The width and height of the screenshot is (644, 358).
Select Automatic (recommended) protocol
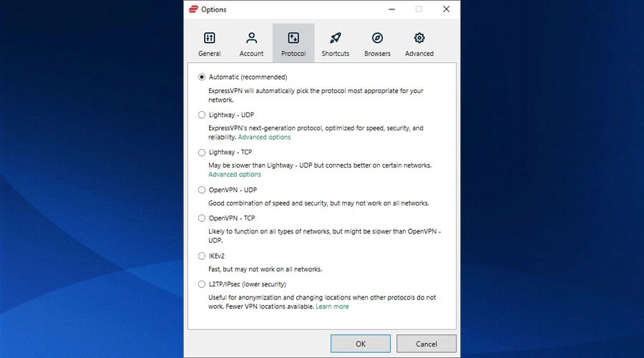coord(202,77)
